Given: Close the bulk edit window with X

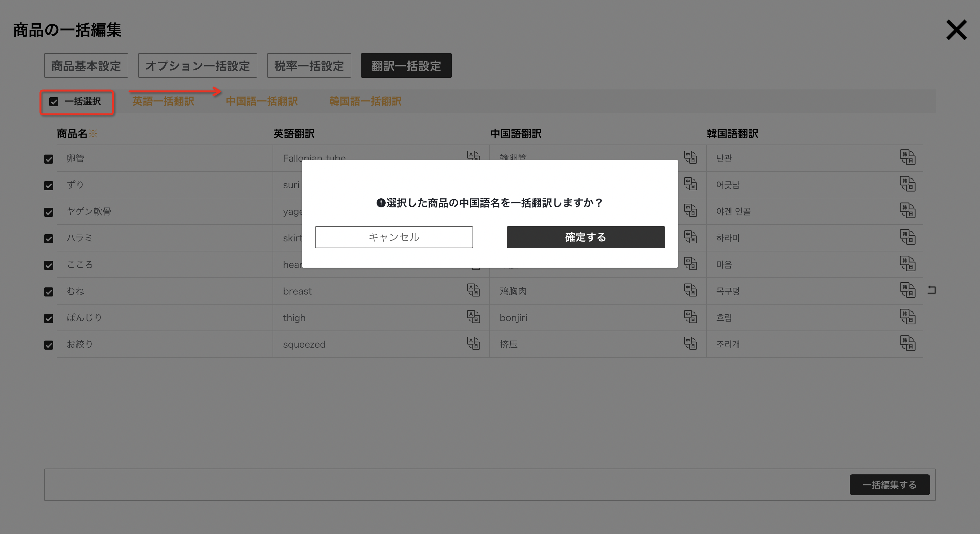Looking at the screenshot, I should (956, 30).
